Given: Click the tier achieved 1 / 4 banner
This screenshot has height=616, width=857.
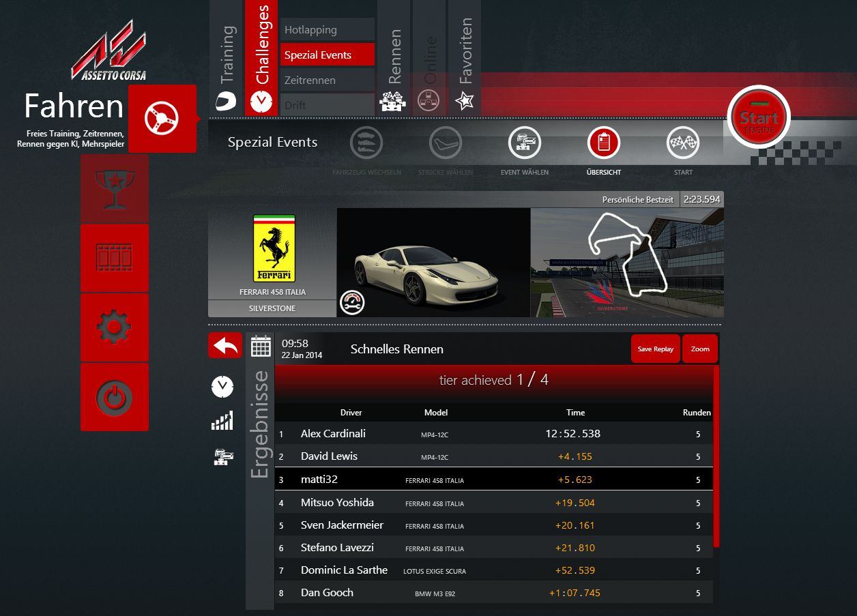Looking at the screenshot, I should (494, 379).
